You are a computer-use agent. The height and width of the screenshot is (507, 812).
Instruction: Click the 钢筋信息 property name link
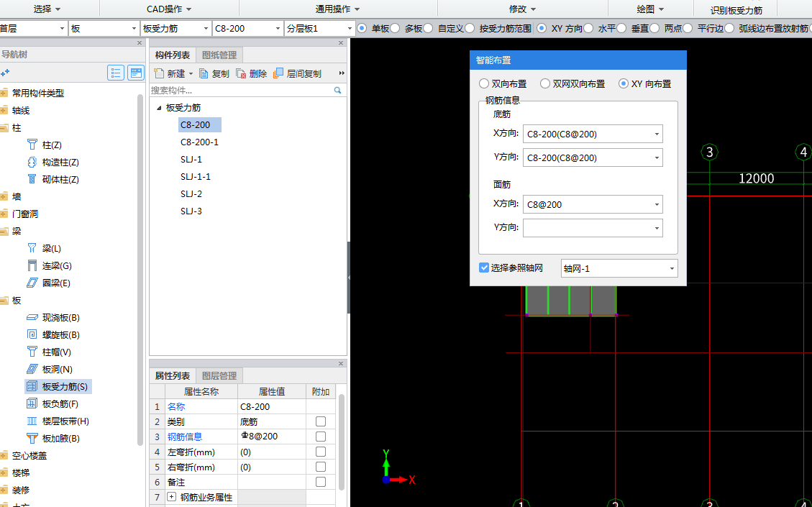tap(184, 437)
